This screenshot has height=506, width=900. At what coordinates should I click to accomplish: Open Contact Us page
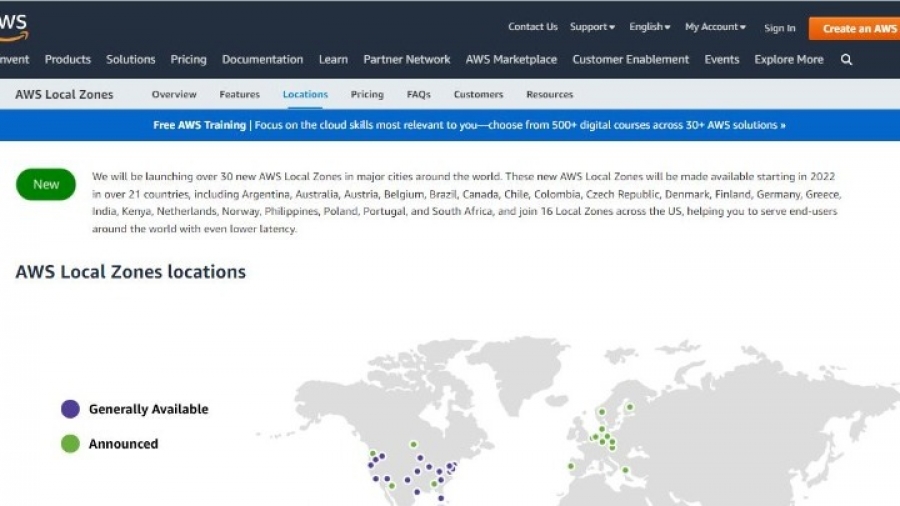[x=532, y=27]
